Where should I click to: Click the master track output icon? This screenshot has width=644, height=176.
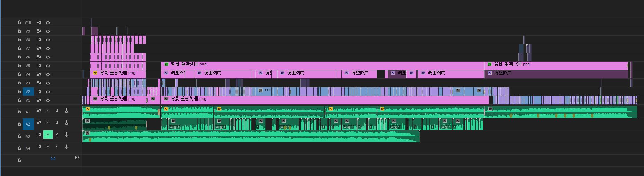(77, 157)
